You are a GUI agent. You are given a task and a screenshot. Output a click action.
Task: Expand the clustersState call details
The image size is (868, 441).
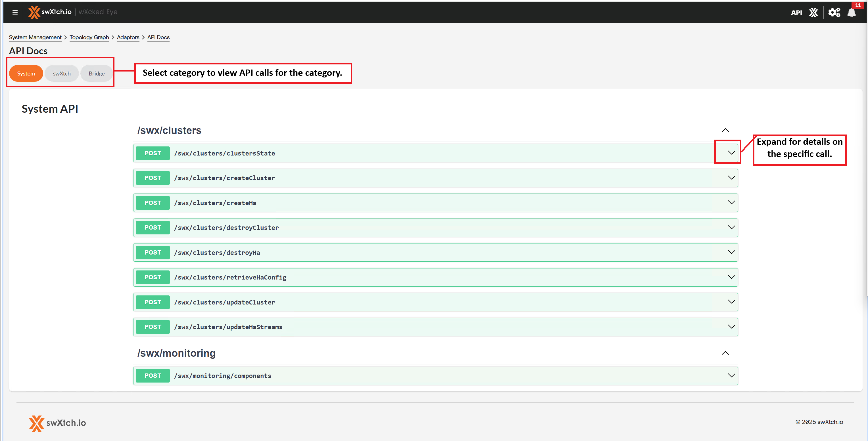coord(731,153)
